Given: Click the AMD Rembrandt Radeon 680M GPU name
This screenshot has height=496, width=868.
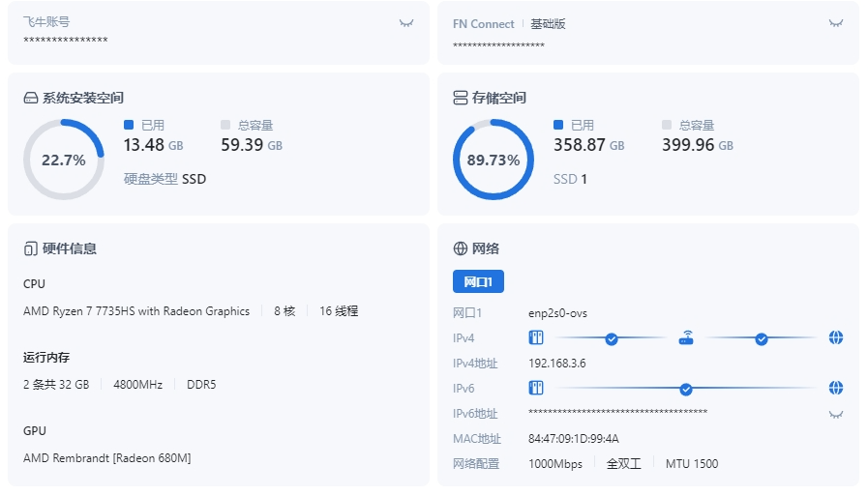Looking at the screenshot, I should click(x=106, y=458).
